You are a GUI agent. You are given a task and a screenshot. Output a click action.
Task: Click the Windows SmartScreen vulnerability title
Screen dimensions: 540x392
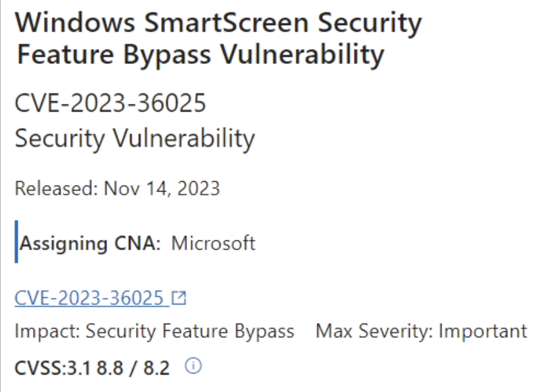click(218, 39)
